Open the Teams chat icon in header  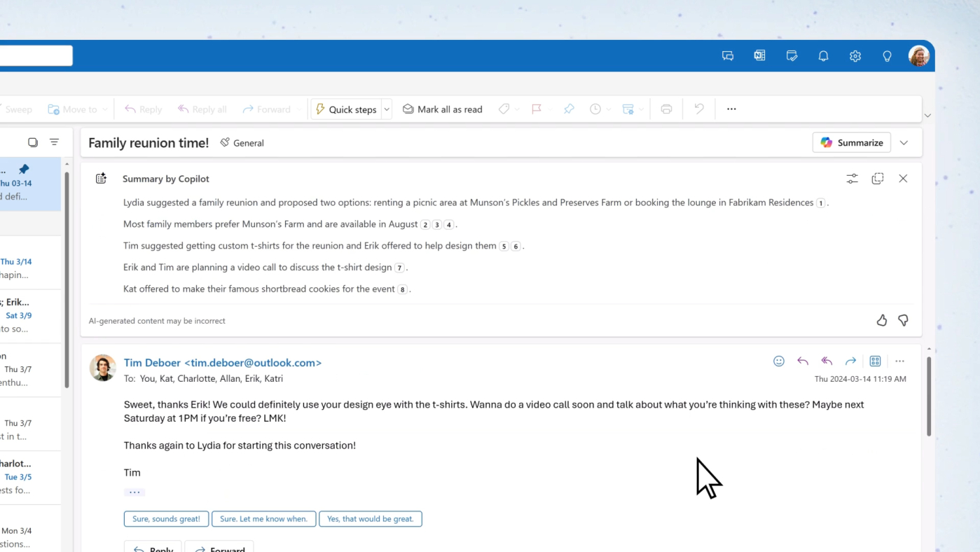click(728, 56)
